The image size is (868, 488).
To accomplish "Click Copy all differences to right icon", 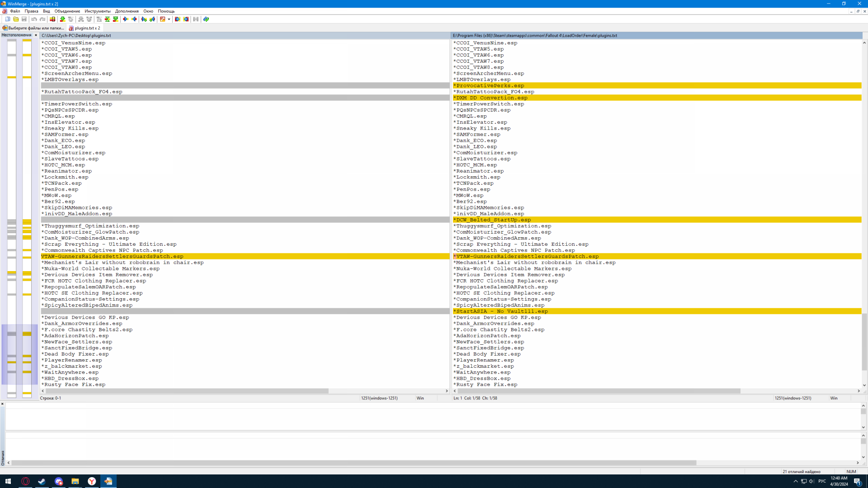I will pyautogui.click(x=177, y=19).
